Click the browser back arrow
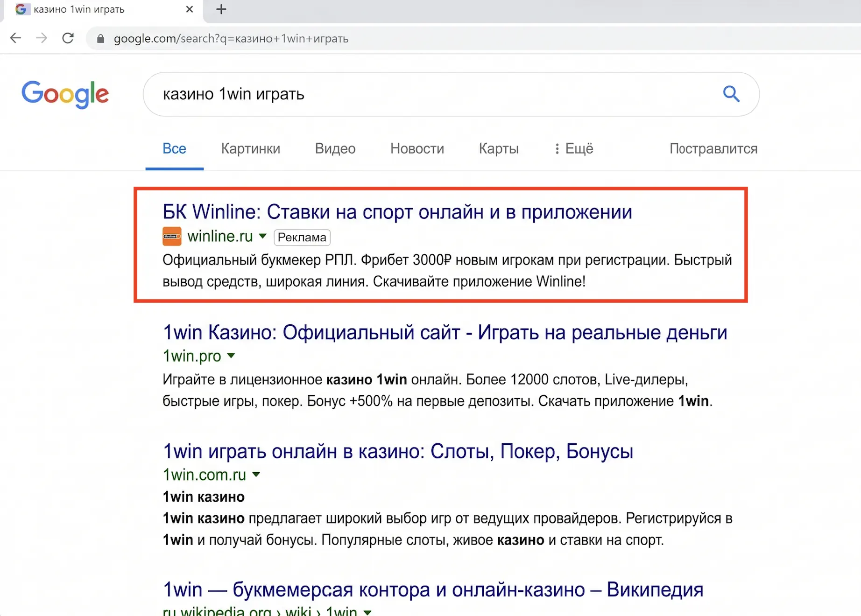The image size is (861, 616). pyautogui.click(x=16, y=38)
